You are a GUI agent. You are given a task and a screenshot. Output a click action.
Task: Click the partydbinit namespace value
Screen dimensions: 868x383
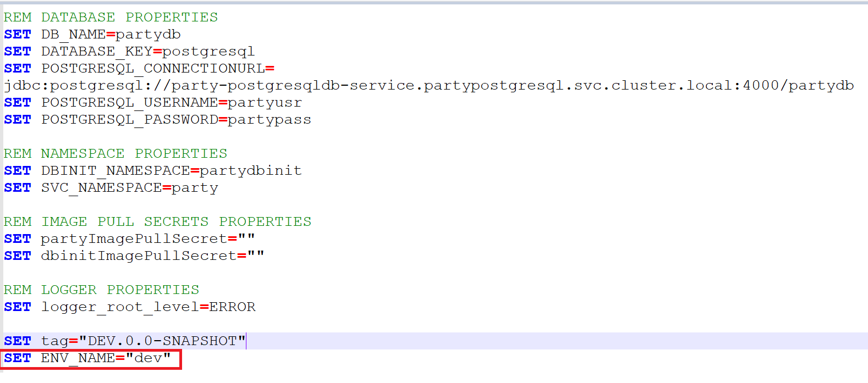(x=250, y=171)
